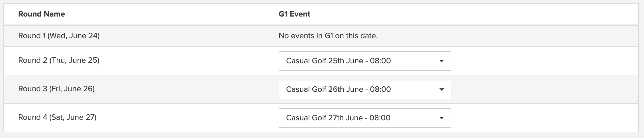Open the Casual Golf 27th June dropdown
The width and height of the screenshot is (644, 138).
click(x=365, y=118)
